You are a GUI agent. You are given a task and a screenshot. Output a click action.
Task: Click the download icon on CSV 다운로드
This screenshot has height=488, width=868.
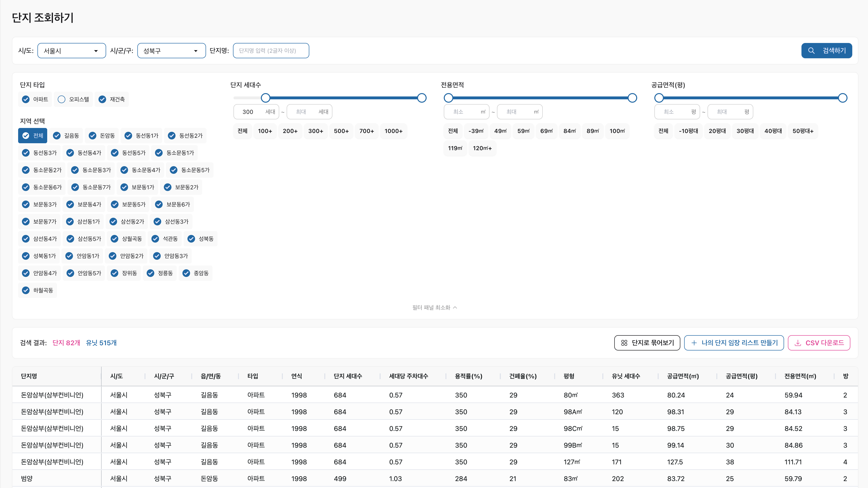coord(798,343)
